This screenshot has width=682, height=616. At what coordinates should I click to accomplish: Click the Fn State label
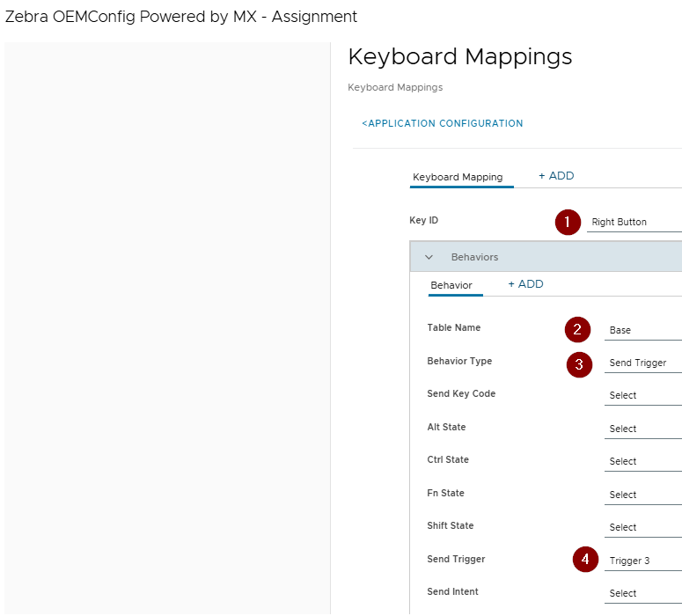(445, 494)
